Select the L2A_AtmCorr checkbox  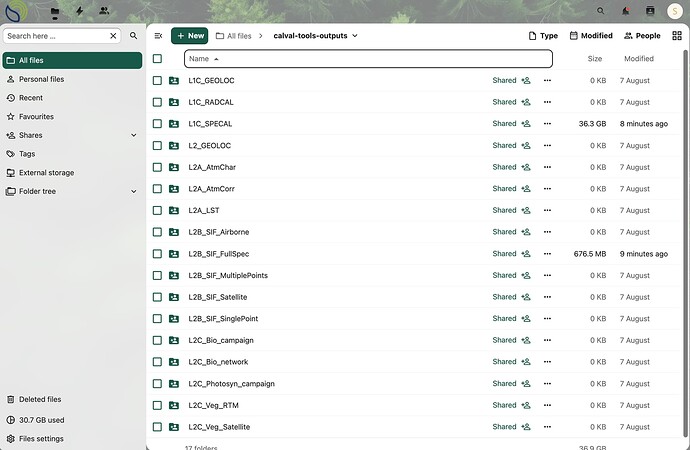(x=157, y=189)
